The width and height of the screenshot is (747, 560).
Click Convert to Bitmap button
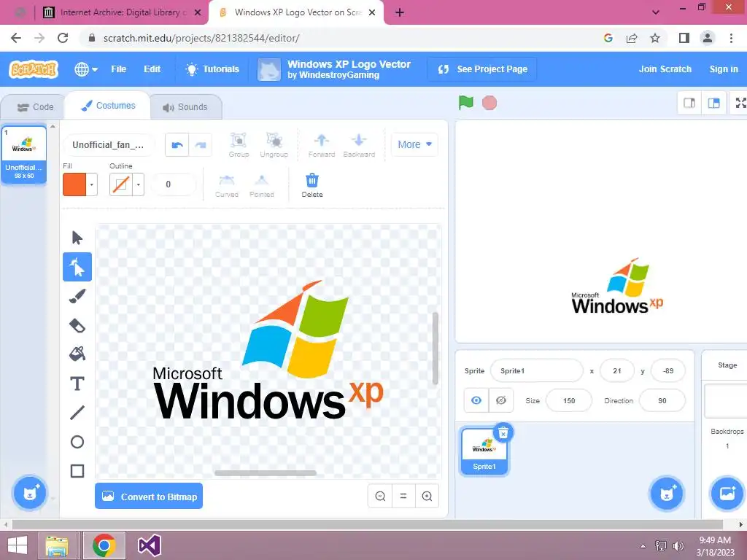click(x=149, y=496)
